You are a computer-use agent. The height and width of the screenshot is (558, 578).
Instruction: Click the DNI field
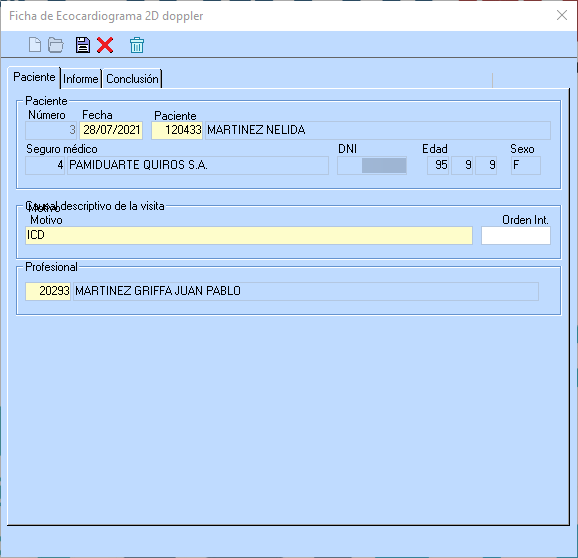point(372,165)
